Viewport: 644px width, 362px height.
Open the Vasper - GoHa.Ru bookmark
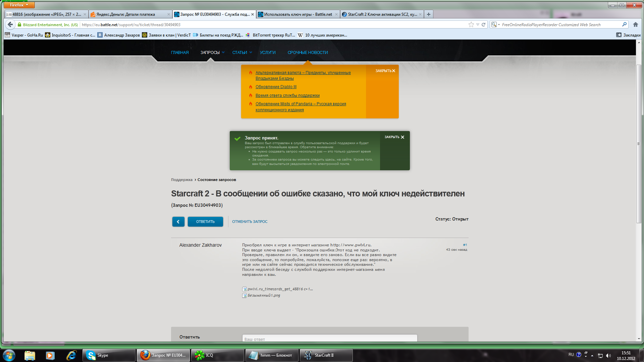point(24,35)
